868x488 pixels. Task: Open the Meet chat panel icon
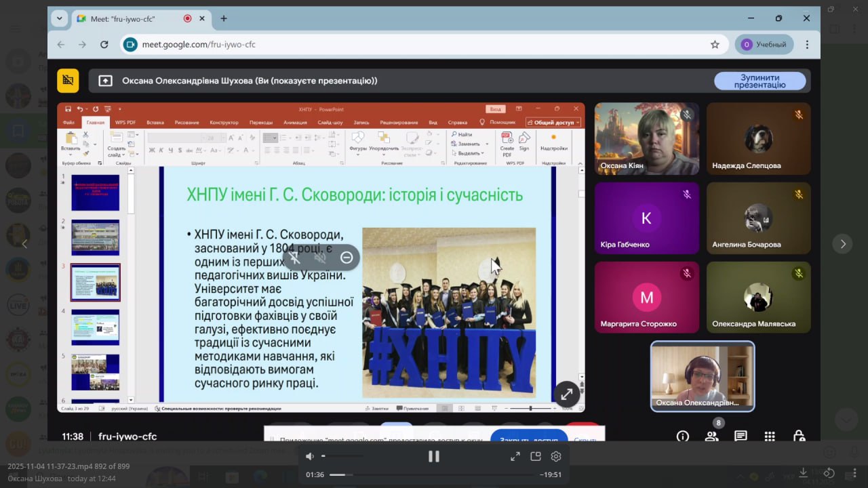pos(741,436)
